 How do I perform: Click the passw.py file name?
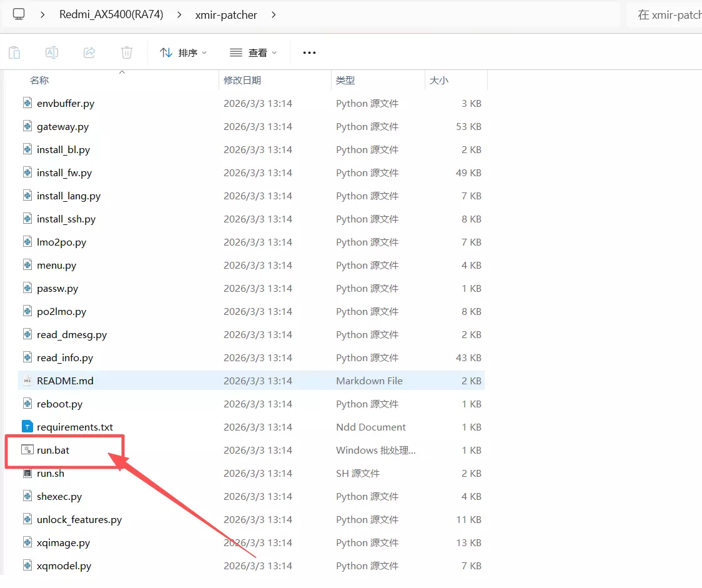click(57, 289)
